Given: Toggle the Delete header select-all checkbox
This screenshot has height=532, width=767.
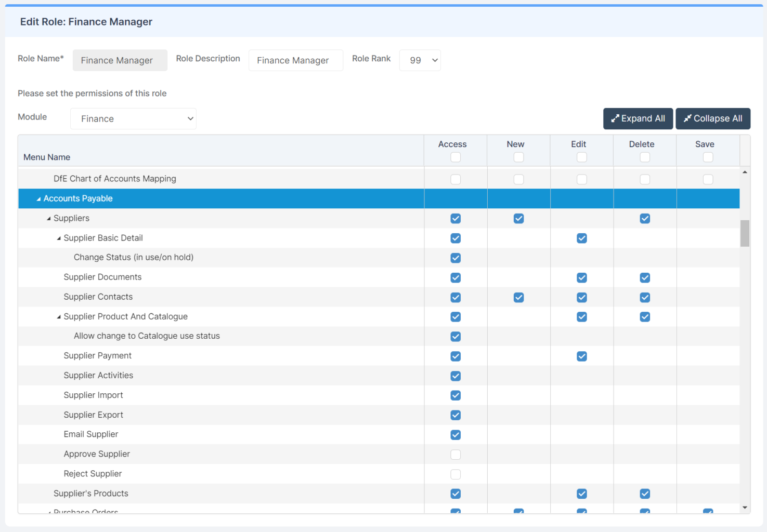Looking at the screenshot, I should click(645, 157).
